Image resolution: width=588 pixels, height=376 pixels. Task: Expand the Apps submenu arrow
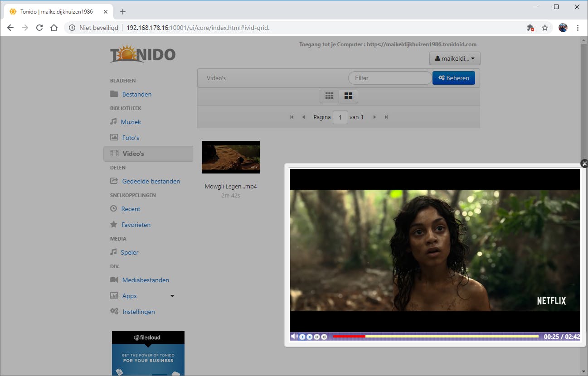pyautogui.click(x=172, y=296)
